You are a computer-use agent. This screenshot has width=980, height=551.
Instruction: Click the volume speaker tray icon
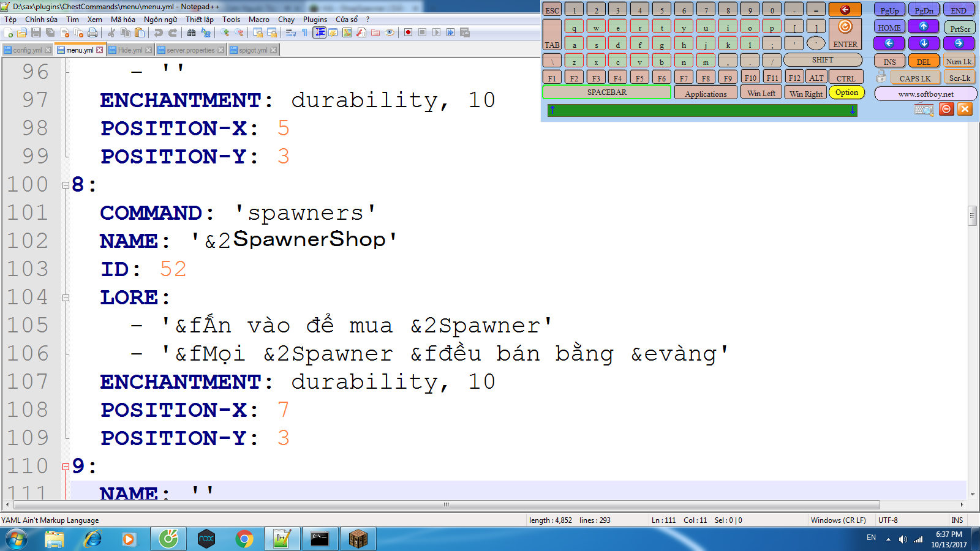[903, 539]
